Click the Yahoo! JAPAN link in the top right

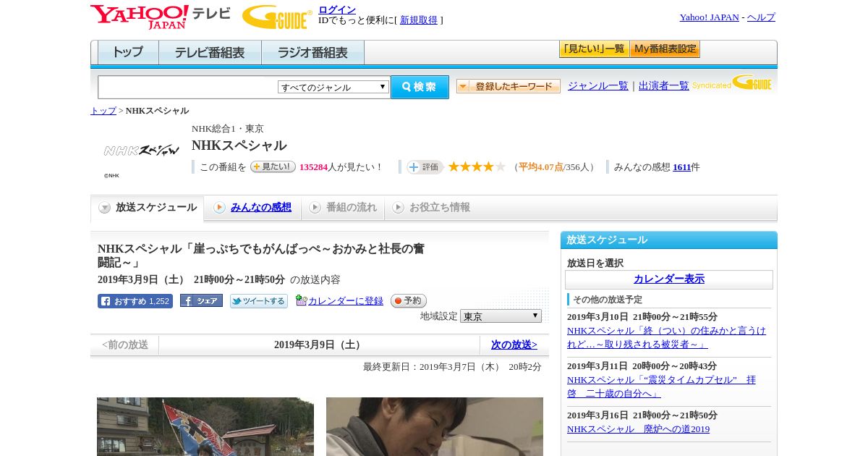[x=709, y=17]
